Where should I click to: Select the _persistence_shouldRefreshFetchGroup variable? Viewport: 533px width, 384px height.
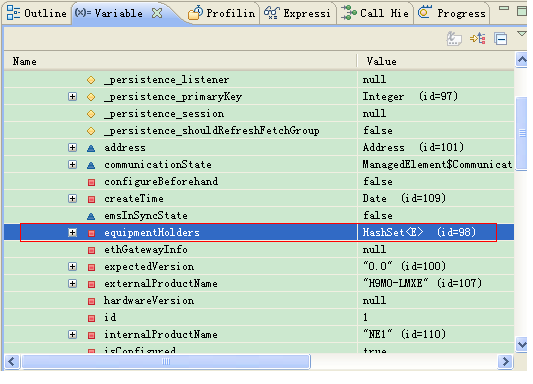pos(212,130)
